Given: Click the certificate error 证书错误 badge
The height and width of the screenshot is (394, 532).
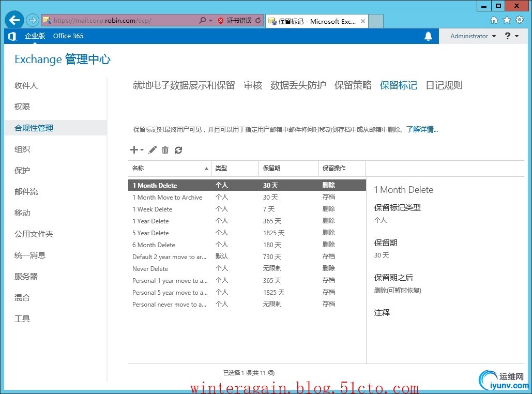Looking at the screenshot, I should click(235, 20).
